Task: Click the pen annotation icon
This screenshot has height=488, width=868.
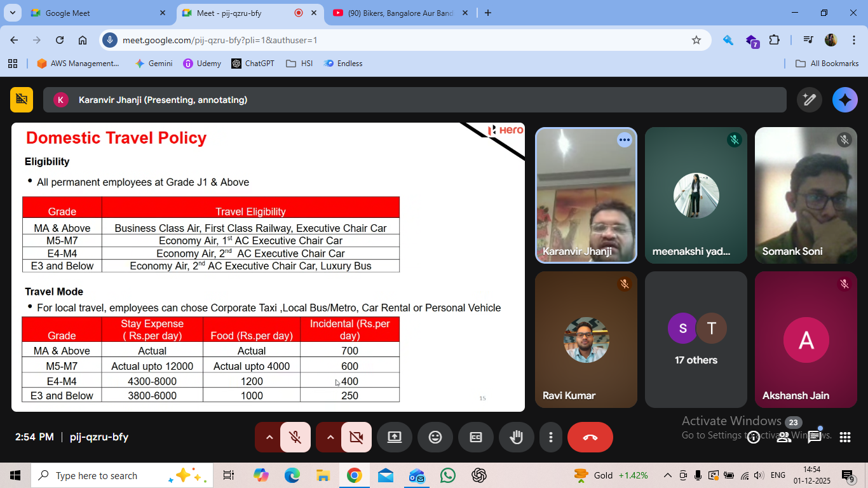Action: [809, 100]
